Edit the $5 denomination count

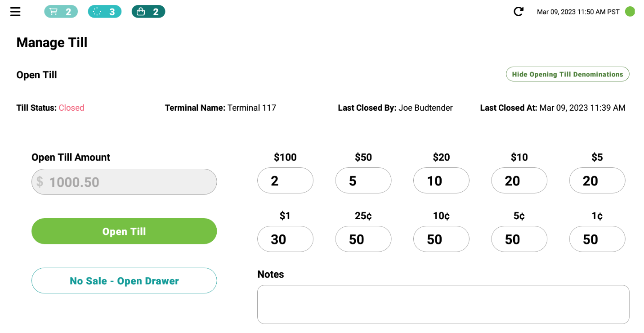pos(597,180)
